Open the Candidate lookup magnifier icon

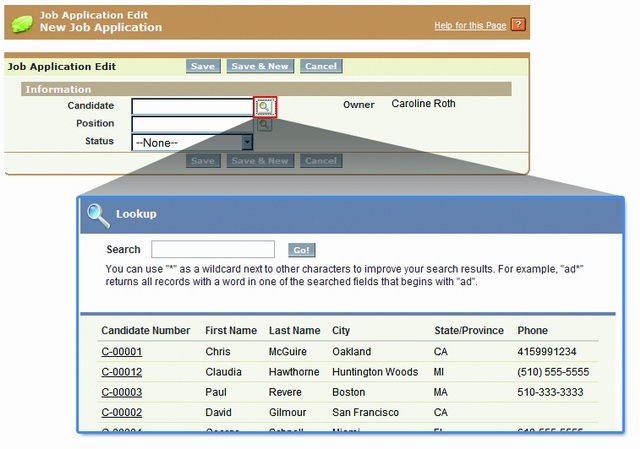(265, 107)
